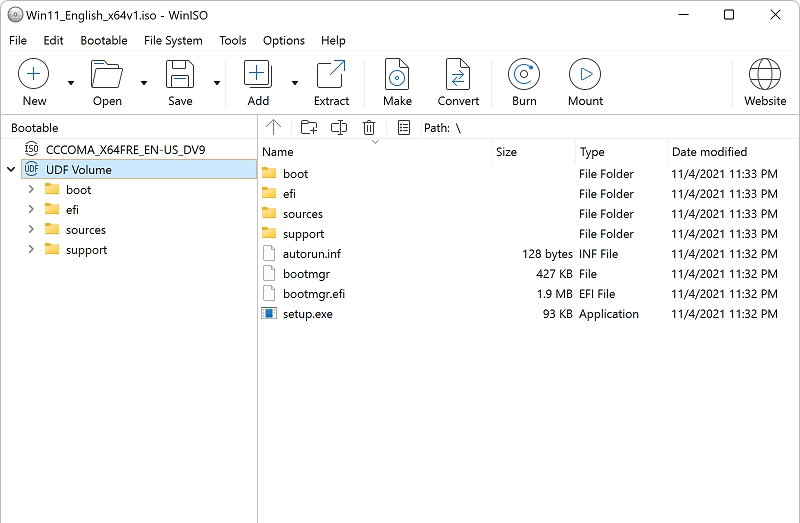Open the File System menu
The image size is (800, 523).
tap(173, 40)
